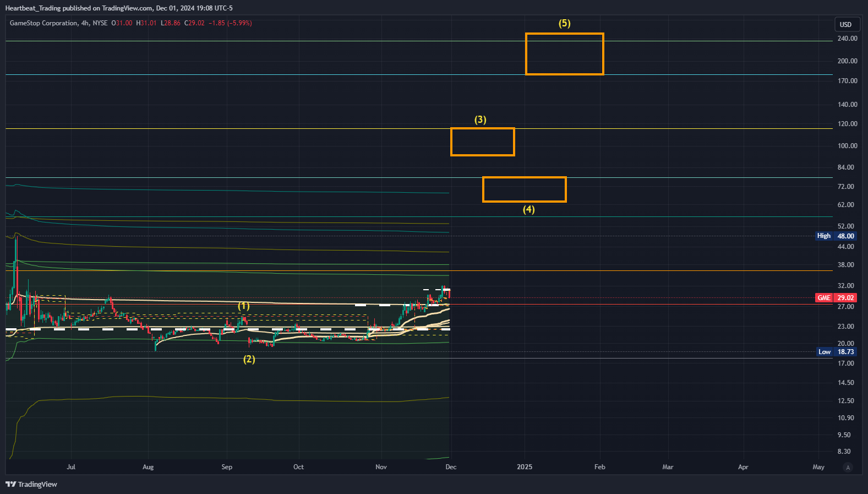
Task: Click the Aug date on time axis
Action: pyautogui.click(x=148, y=467)
